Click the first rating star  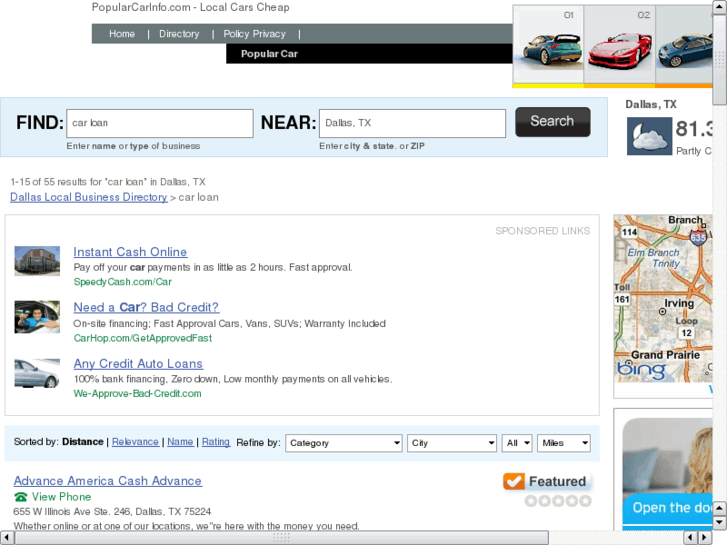[531, 501]
